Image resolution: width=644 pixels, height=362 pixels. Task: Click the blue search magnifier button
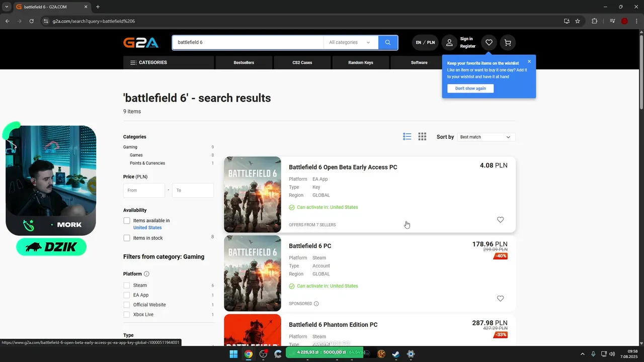388,43
